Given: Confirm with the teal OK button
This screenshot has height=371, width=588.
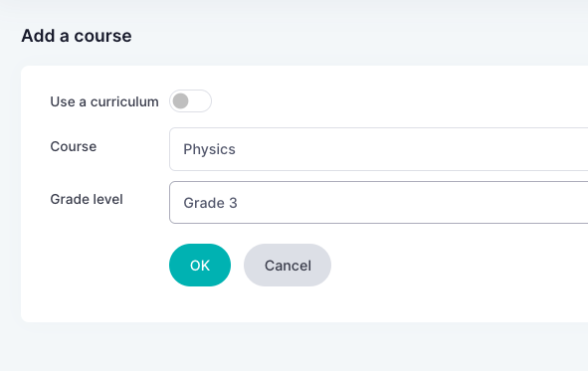Looking at the screenshot, I should click(200, 265).
